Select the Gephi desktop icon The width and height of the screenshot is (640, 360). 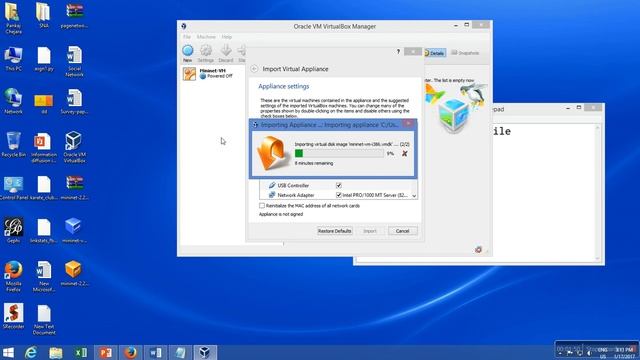coord(13,230)
